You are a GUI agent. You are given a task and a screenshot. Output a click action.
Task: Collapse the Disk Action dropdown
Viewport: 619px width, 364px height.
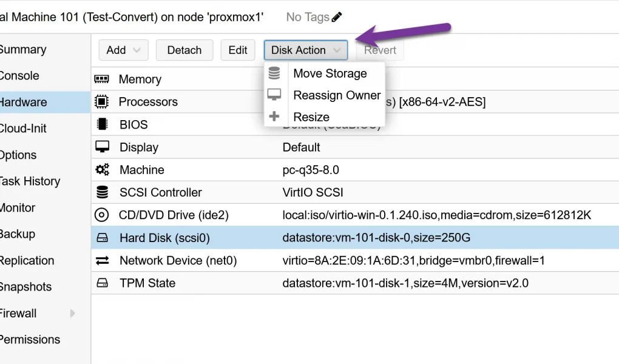point(305,50)
